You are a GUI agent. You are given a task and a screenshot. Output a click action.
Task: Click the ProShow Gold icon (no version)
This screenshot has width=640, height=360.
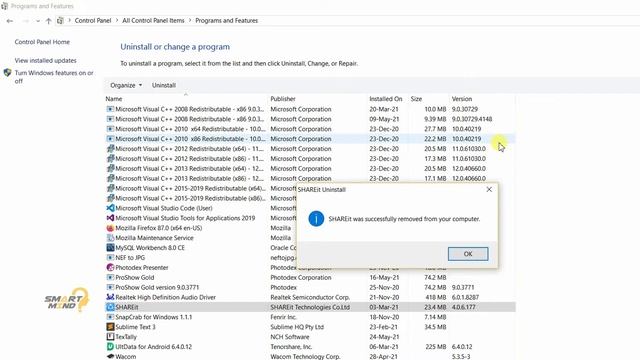pyautogui.click(x=110, y=277)
